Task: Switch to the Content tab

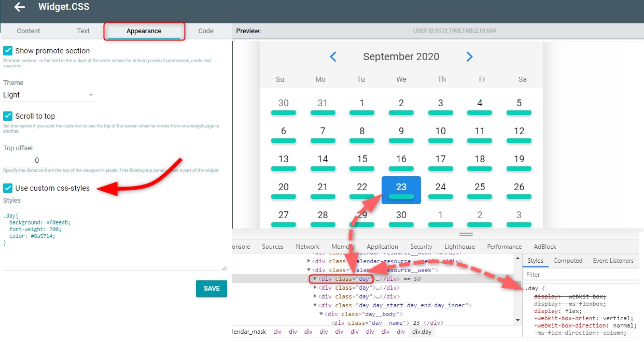Action: pos(29,31)
